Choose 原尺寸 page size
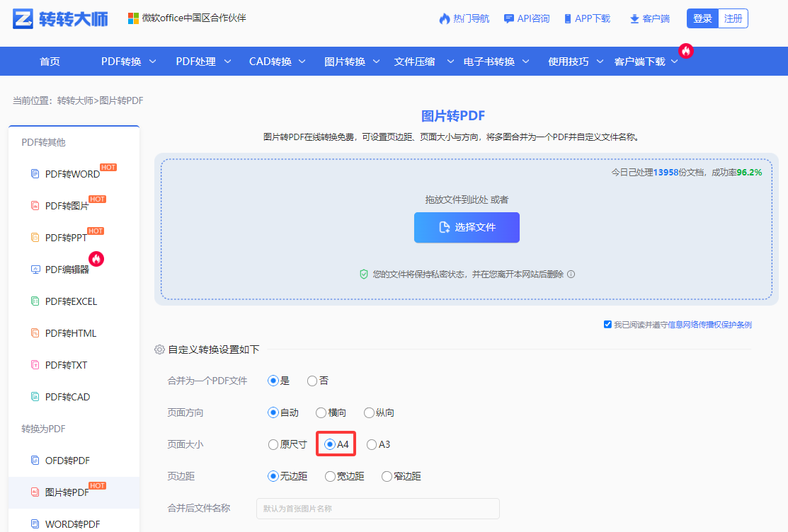This screenshot has width=788, height=532. [273, 444]
